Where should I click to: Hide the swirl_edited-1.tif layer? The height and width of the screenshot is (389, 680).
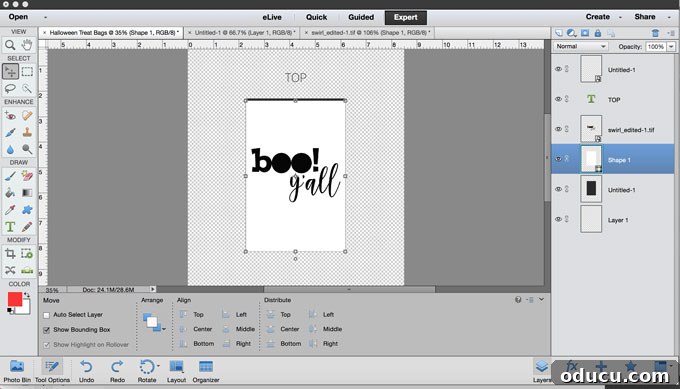558,129
